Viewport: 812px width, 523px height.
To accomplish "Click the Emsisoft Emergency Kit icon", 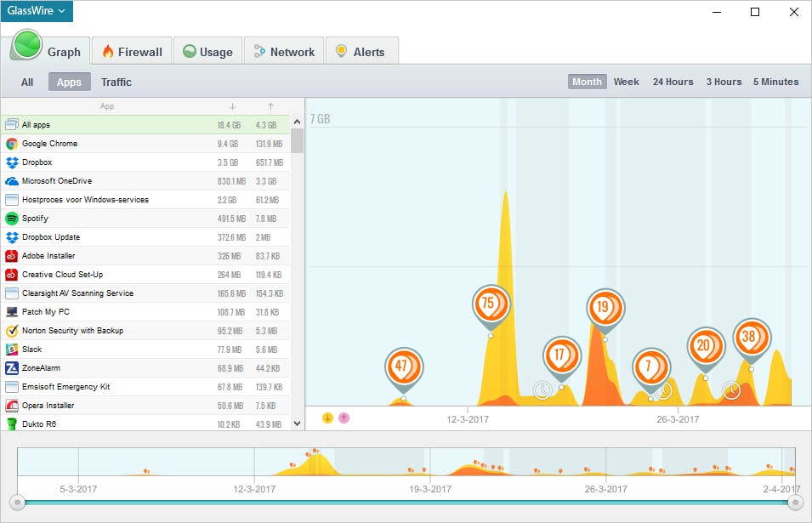I will click(x=12, y=387).
